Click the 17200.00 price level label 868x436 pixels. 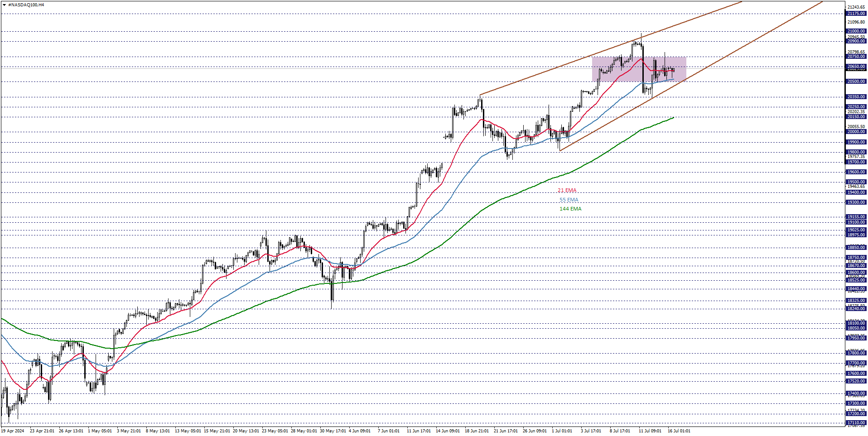[856, 414]
